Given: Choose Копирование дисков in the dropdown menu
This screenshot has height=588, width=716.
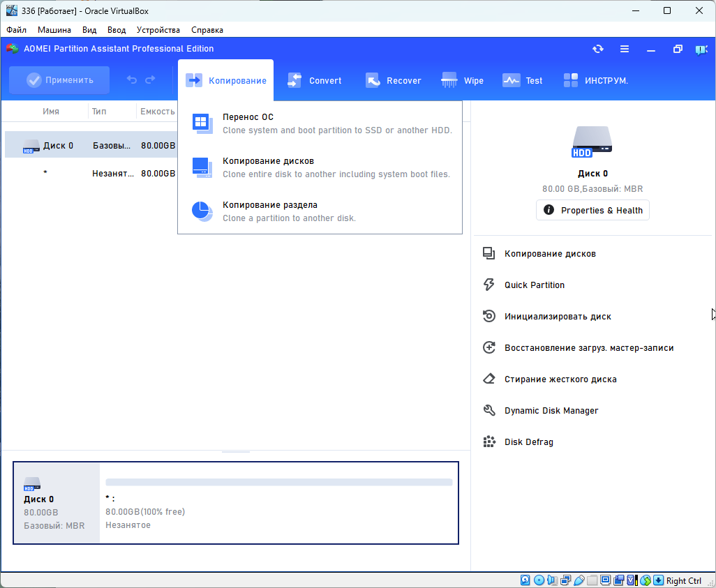Looking at the screenshot, I should click(268, 161).
